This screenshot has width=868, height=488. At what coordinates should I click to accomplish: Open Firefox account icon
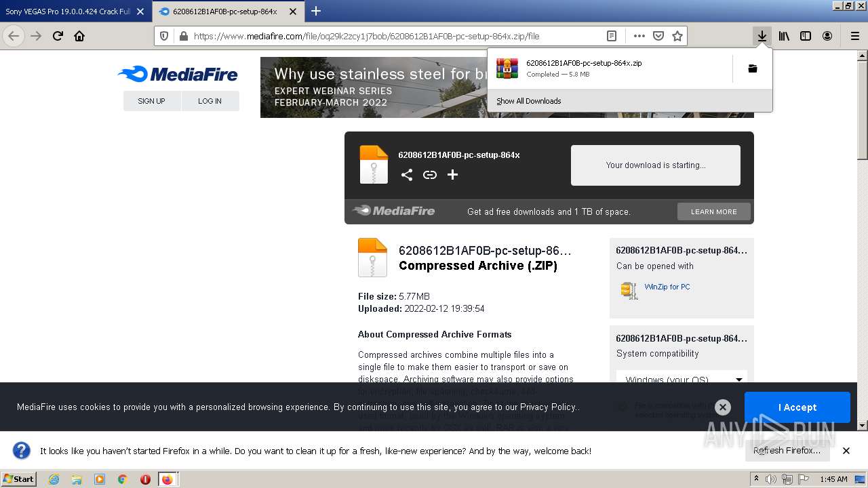(x=827, y=37)
